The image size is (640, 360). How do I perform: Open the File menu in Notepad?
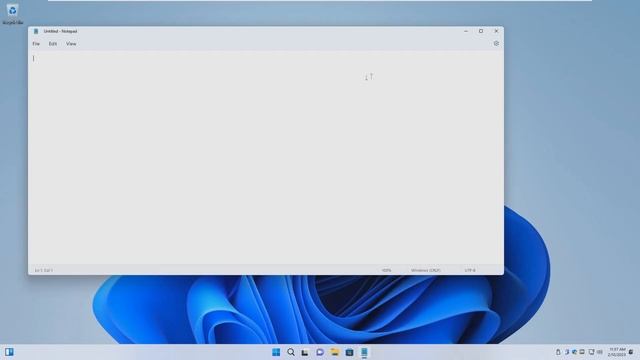tap(36, 44)
